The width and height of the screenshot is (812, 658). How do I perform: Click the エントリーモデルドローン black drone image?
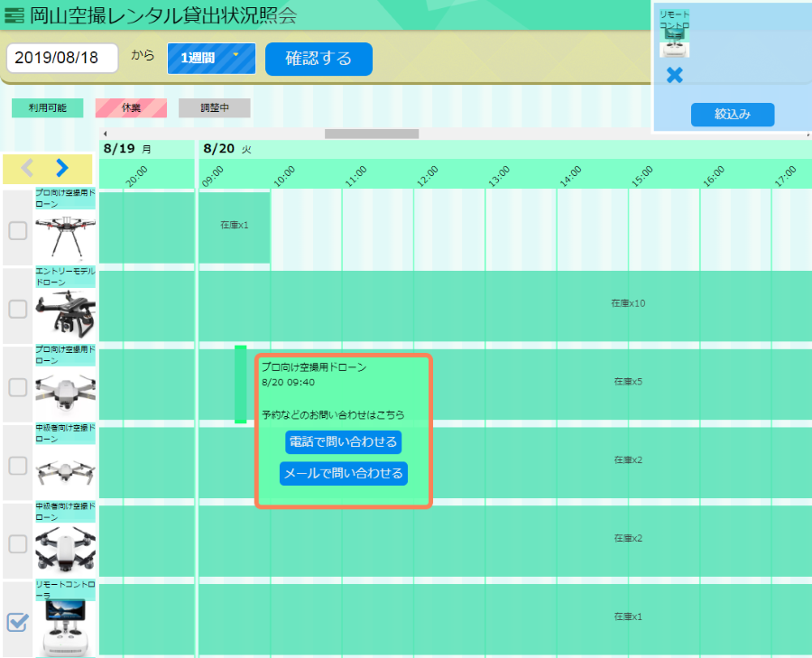click(x=65, y=312)
